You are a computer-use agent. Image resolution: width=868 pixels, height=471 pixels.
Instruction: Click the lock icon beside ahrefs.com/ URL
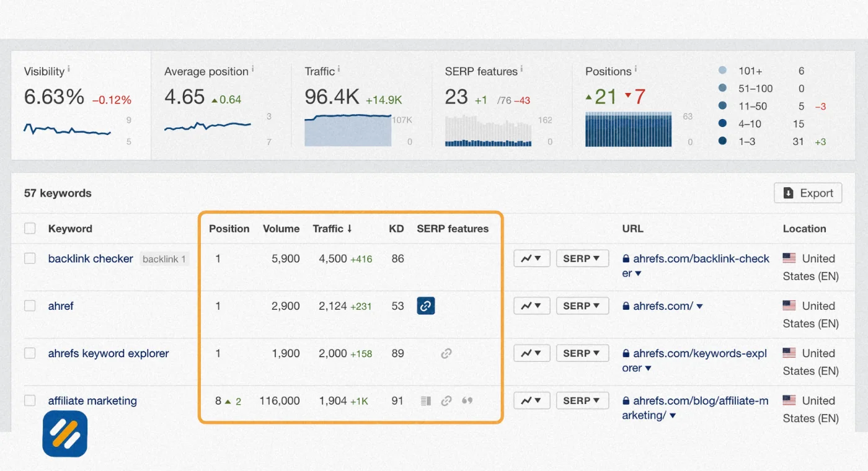pos(626,306)
